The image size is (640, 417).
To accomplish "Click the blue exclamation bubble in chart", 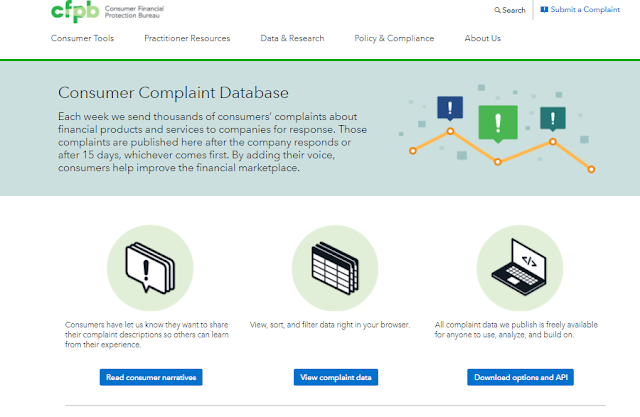I will pyautogui.click(x=450, y=108).
